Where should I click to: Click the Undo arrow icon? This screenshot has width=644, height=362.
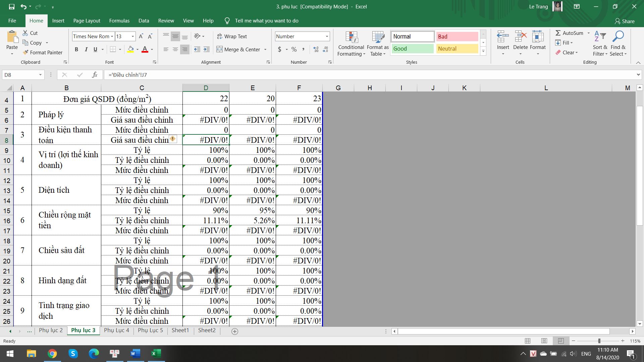23,6
